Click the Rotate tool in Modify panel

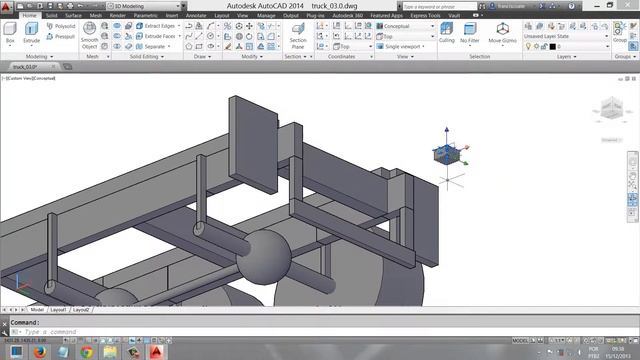point(249,36)
